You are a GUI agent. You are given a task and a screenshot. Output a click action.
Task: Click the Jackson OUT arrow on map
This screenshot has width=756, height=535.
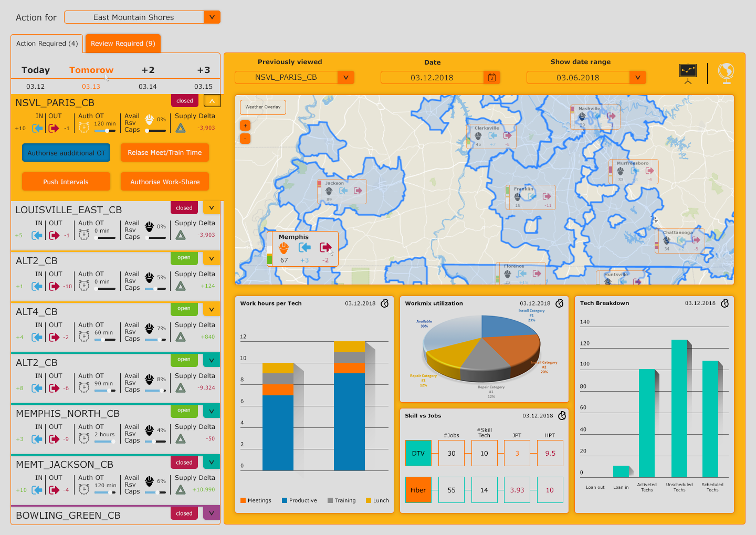tap(358, 191)
